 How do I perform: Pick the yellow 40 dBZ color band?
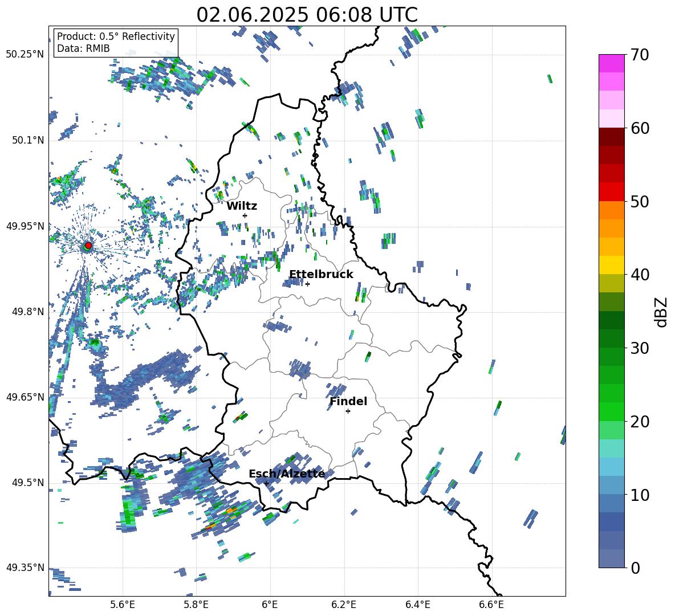611,265
